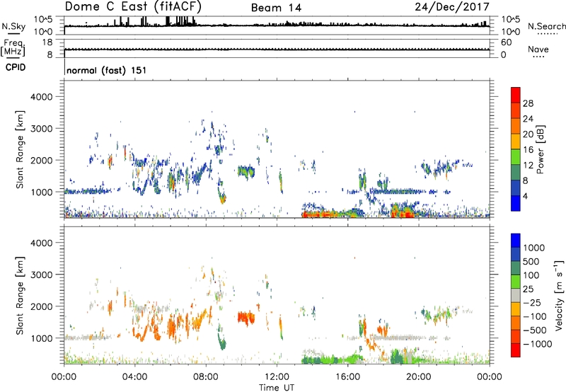Screen dimensions: 566x392
Task: Click the velocity panel 'Slant Range [km]' label
Action: click(20, 295)
